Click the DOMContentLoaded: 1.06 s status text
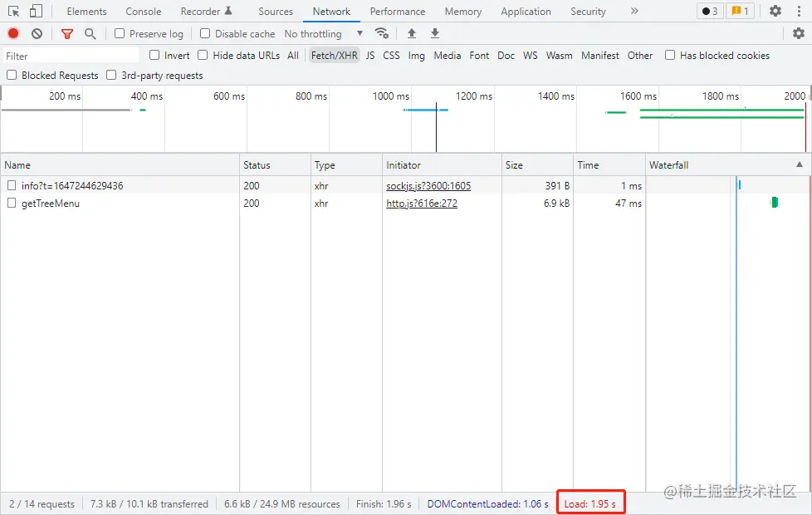 488,503
